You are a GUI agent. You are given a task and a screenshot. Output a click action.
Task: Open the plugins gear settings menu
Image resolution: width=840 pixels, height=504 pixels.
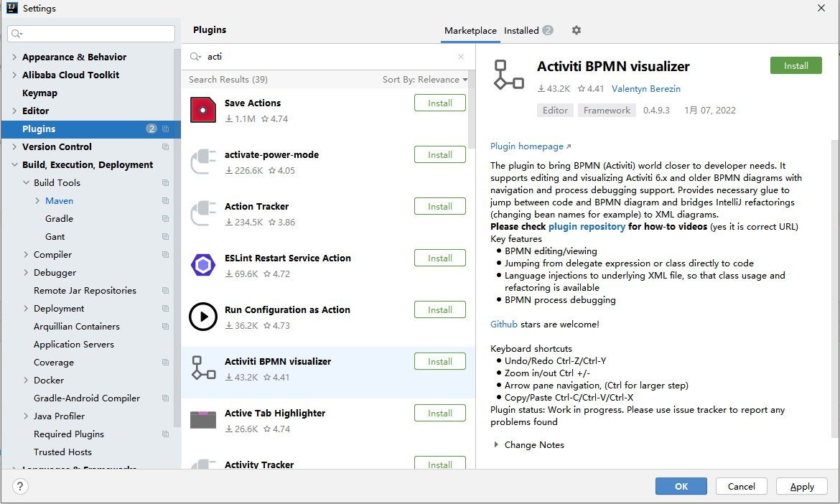pyautogui.click(x=577, y=31)
